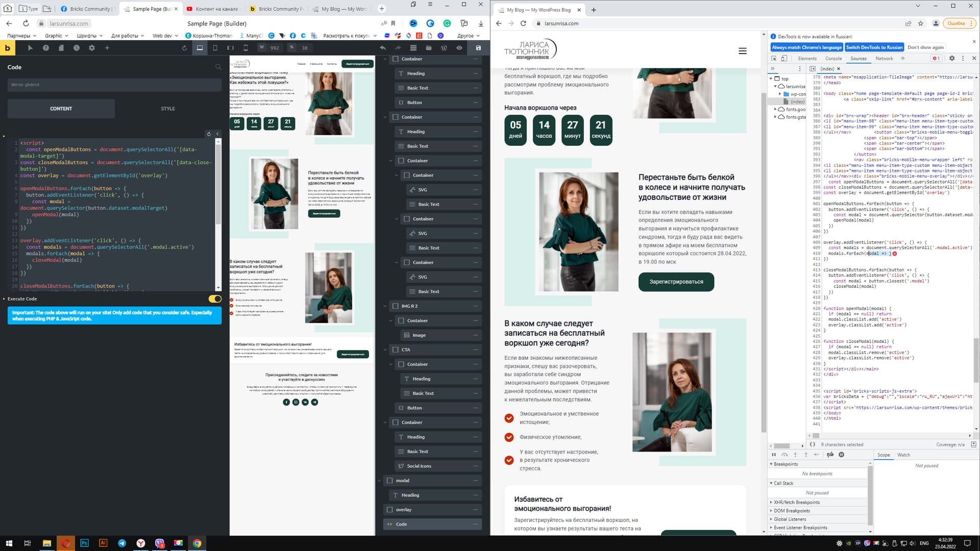The height and width of the screenshot is (551, 980).
Task: Select the tablet portrait breakpoint icon
Action: 215,48
